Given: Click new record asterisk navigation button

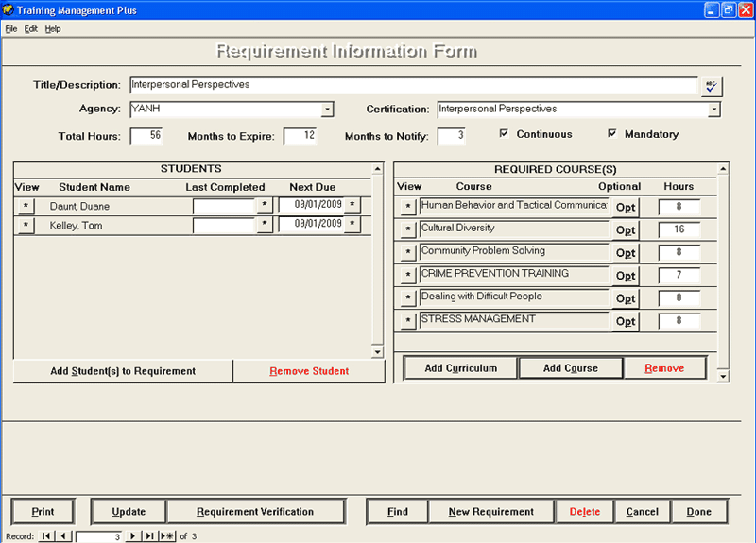Looking at the screenshot, I should tap(167, 536).
